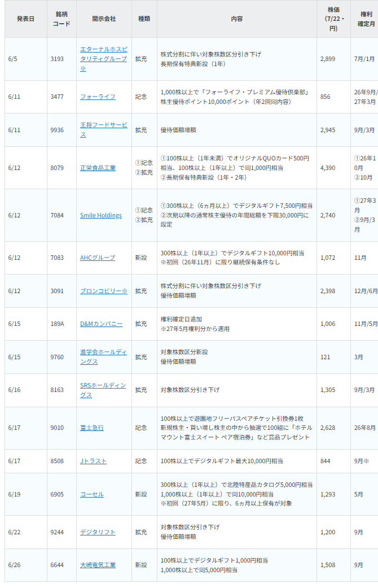Click the 銘柄コード column header
378x588 pixels.
point(61,19)
